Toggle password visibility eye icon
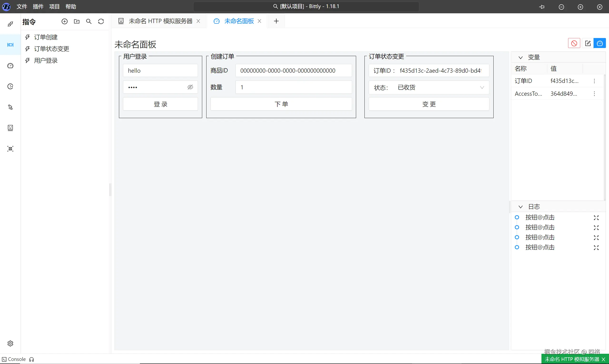This screenshot has height=364, width=609. [x=190, y=87]
